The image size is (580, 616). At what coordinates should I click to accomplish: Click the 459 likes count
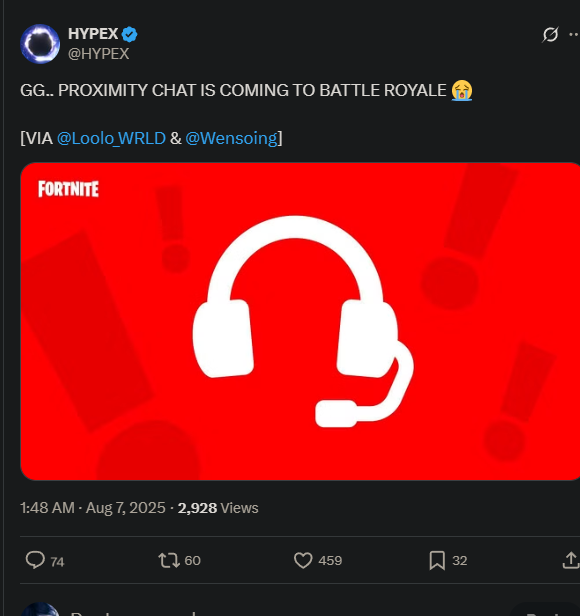coord(330,561)
